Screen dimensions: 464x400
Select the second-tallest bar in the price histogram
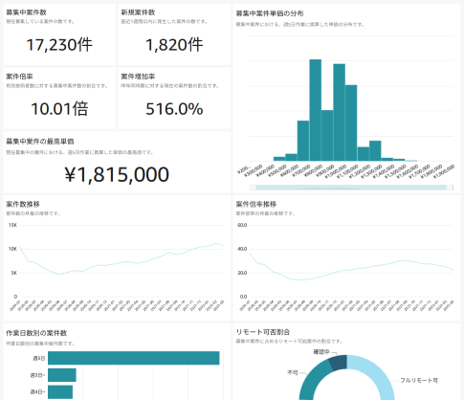(x=339, y=113)
